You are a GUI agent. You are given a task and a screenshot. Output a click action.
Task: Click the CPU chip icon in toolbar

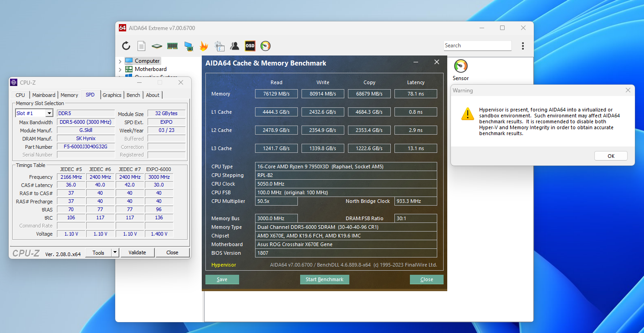157,46
